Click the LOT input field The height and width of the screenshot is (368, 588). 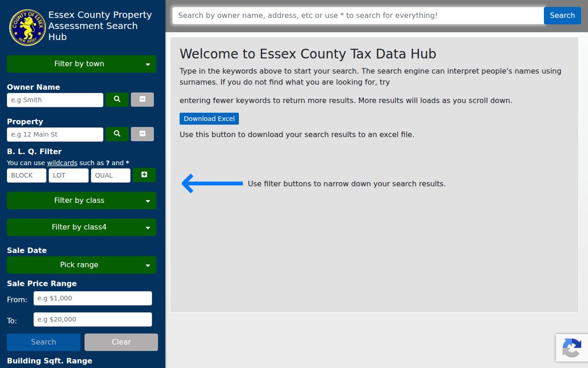68,175
